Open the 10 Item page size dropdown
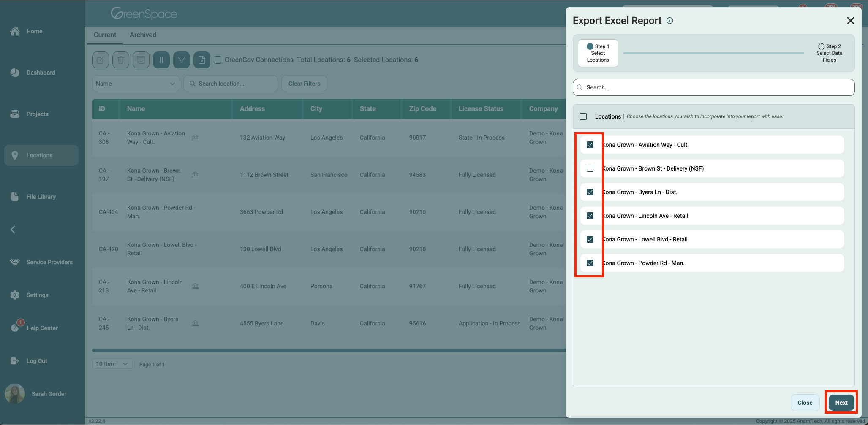 coord(112,364)
